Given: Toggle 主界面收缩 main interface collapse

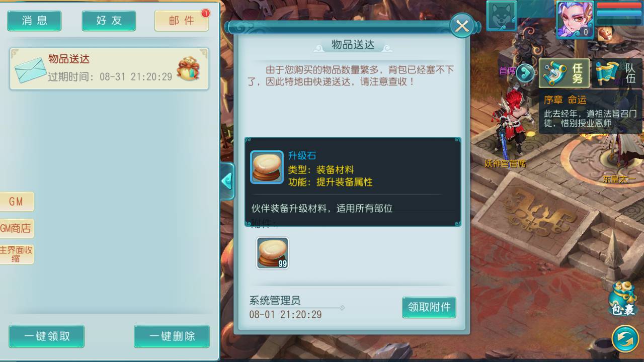Looking at the screenshot, I should (x=16, y=254).
